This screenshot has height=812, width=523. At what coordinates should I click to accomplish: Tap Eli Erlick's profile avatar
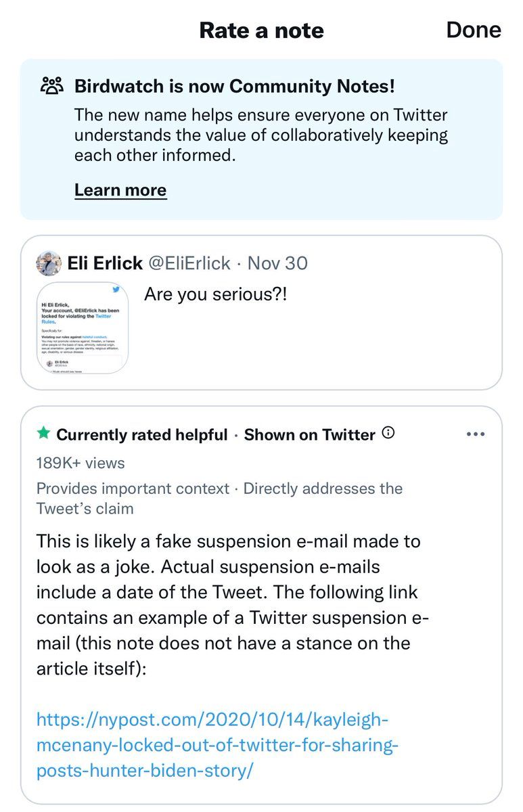(49, 263)
